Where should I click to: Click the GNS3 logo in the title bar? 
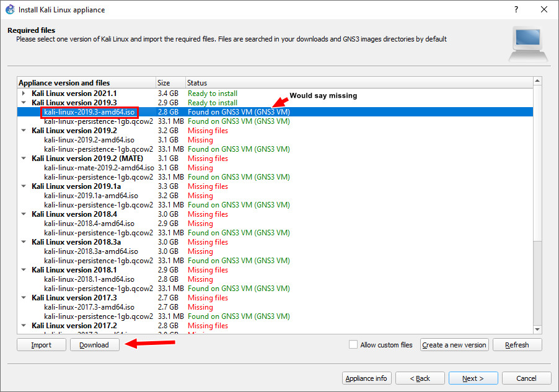click(10, 9)
